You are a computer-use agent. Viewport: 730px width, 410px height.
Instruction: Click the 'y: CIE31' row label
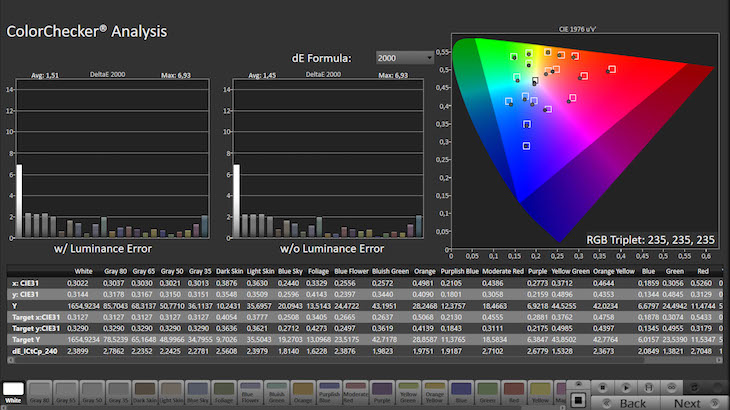point(25,295)
